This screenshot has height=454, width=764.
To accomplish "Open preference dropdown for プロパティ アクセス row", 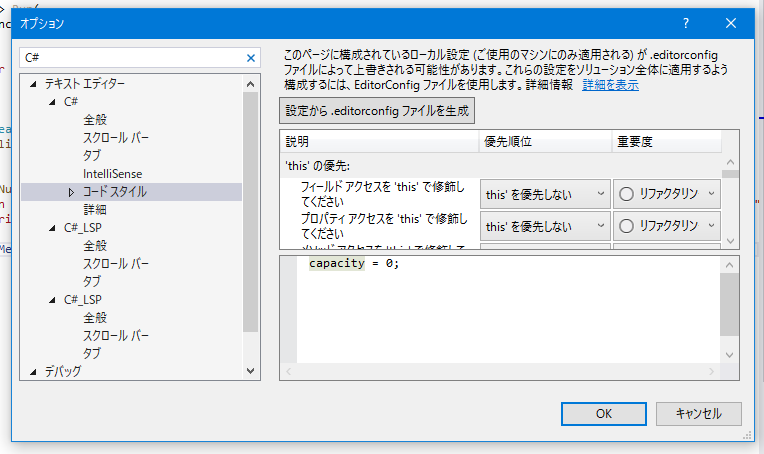I will point(545,227).
